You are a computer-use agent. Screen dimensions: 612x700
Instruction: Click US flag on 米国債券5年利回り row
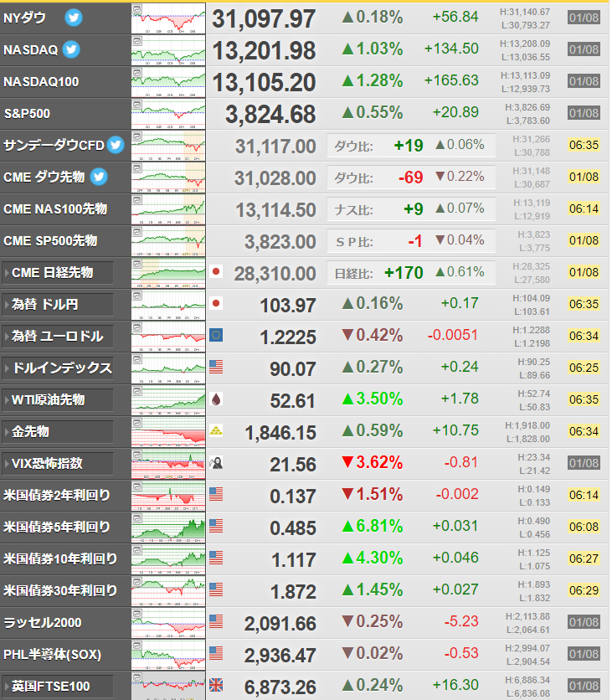(216, 527)
